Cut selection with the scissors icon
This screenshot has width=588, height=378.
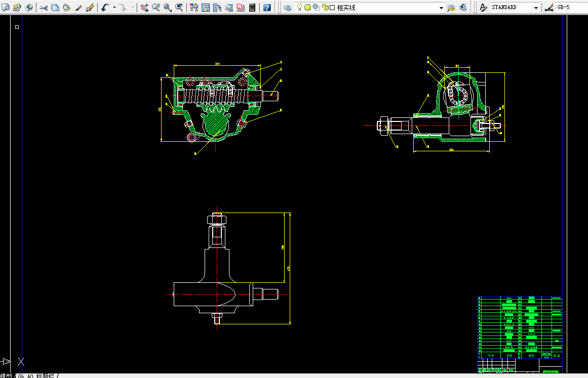coord(44,8)
